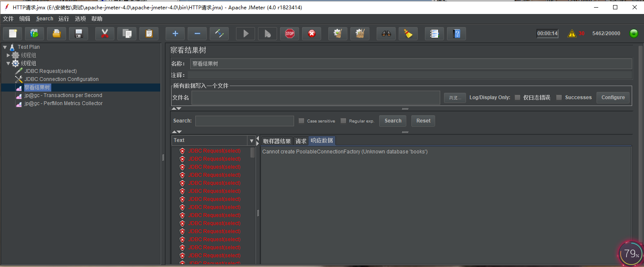Click the yellow warning triangle icon
644x267 pixels.
coord(572,33)
